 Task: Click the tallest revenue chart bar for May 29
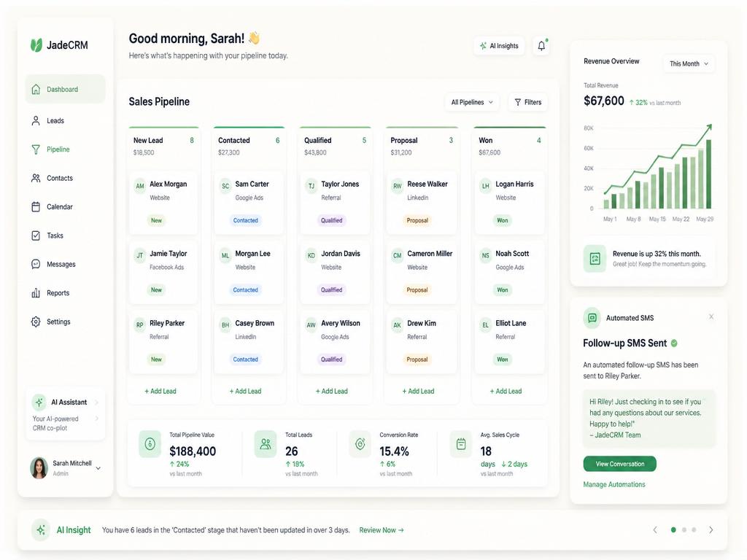click(x=708, y=174)
